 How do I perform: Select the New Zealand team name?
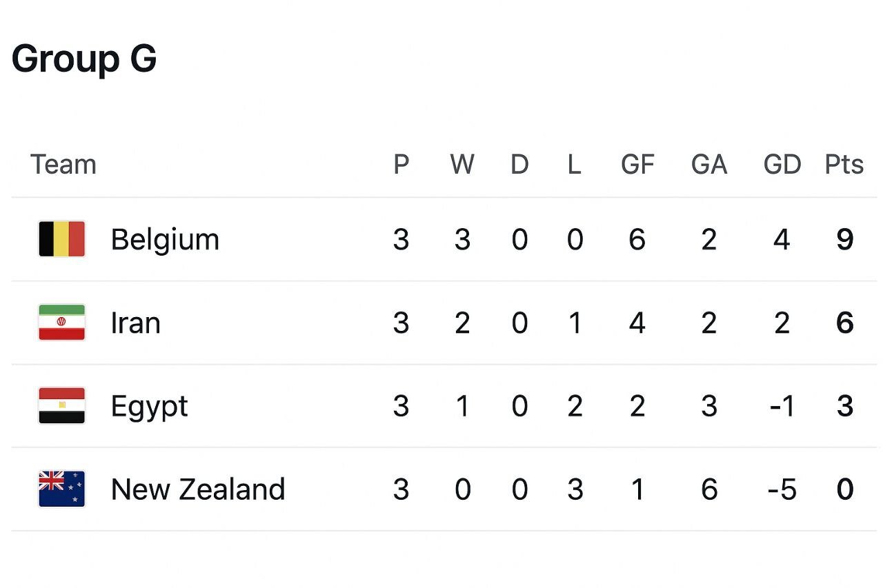[198, 489]
